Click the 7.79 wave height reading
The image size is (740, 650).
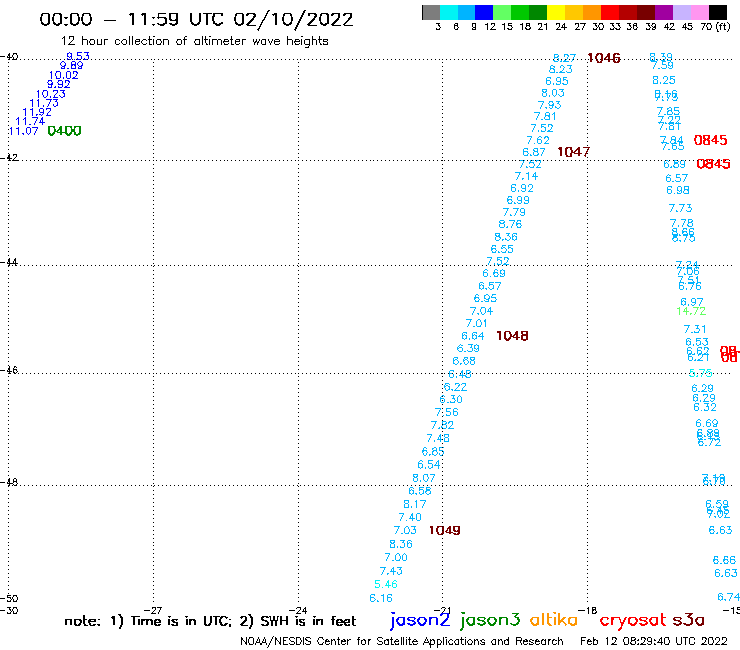(514, 212)
